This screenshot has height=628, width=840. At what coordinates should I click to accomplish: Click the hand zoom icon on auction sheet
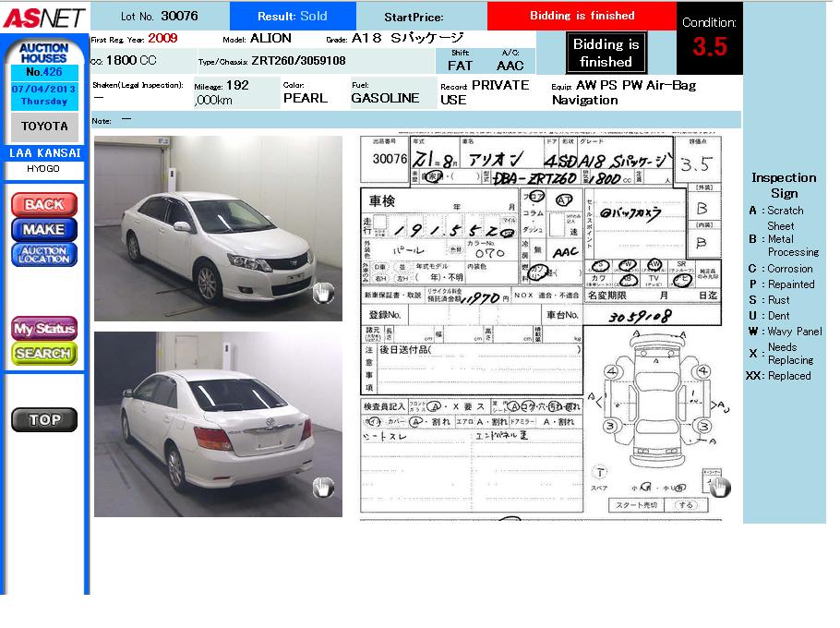[718, 487]
